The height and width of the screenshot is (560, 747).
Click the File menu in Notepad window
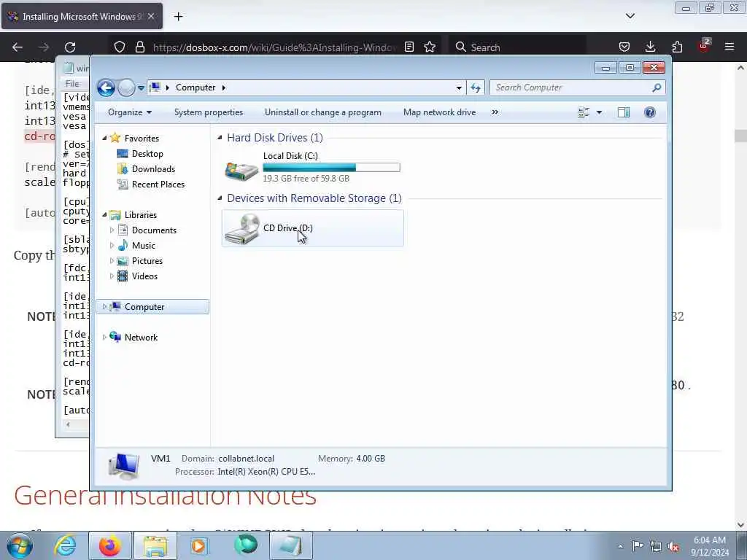pos(72,84)
